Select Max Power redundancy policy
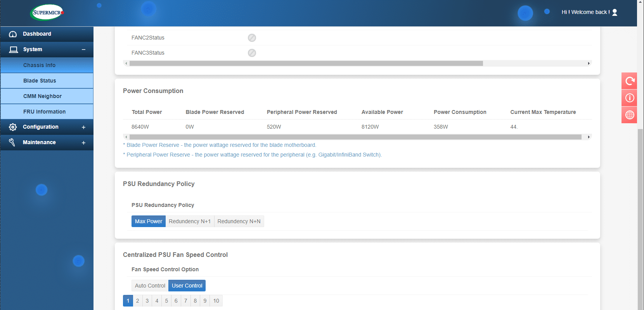Screen dimensions: 644x310 click(149, 221)
